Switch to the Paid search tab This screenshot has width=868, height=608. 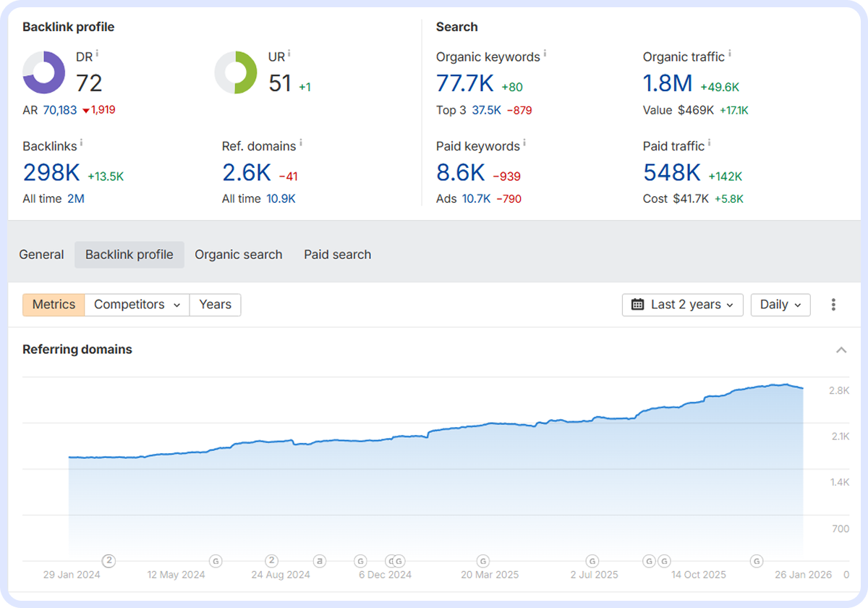pos(337,255)
